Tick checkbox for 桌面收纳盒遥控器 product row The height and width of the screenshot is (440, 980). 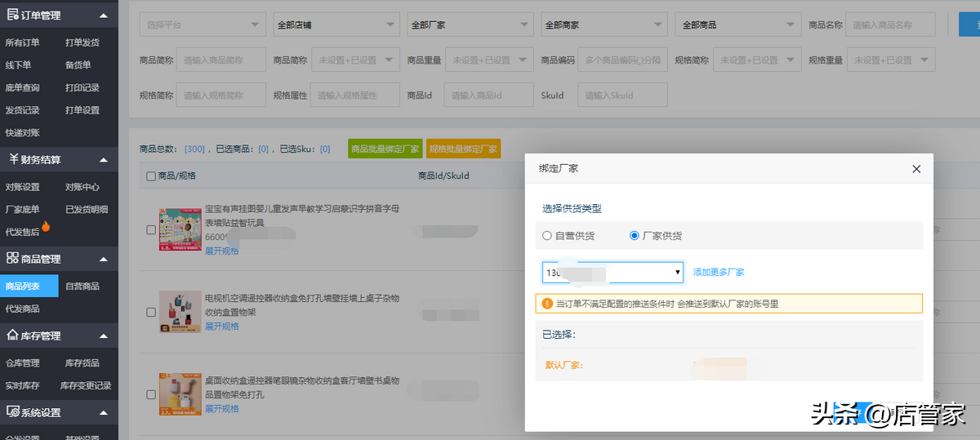click(x=151, y=394)
